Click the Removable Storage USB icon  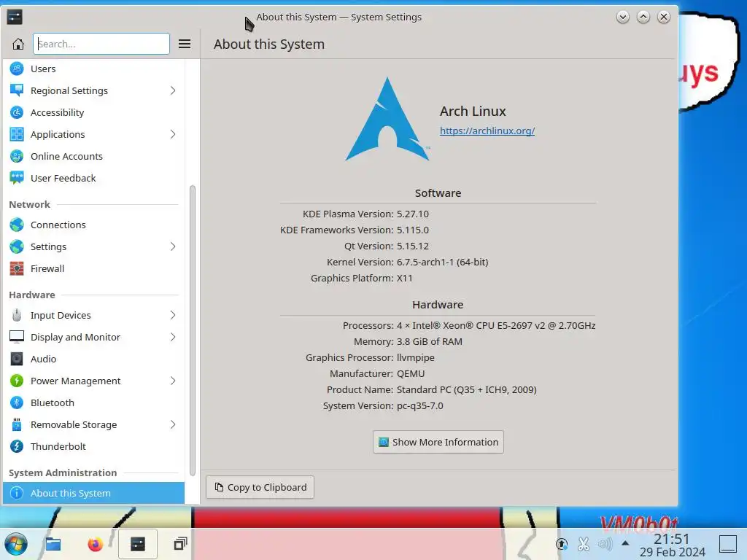(17, 425)
